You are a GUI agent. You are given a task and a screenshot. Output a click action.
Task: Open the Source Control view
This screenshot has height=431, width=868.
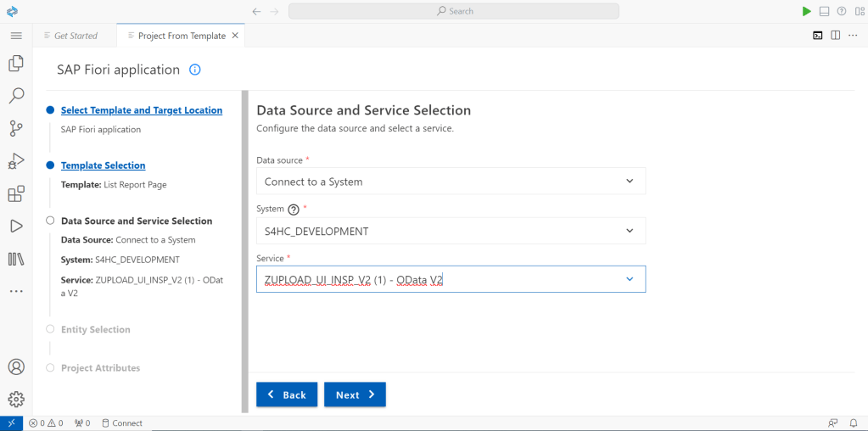[x=15, y=128]
